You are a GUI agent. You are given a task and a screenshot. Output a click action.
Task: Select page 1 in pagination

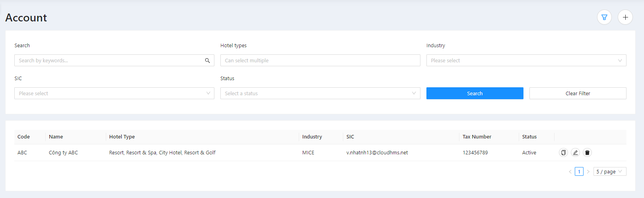pyautogui.click(x=579, y=172)
